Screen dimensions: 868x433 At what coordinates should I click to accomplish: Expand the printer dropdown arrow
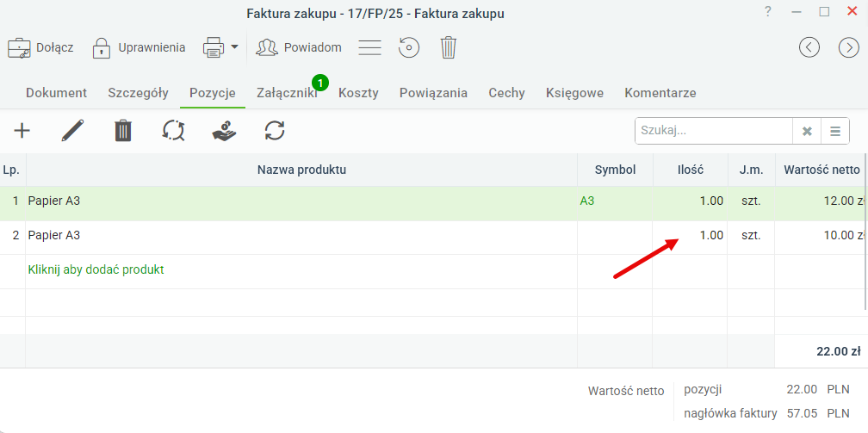click(x=234, y=47)
